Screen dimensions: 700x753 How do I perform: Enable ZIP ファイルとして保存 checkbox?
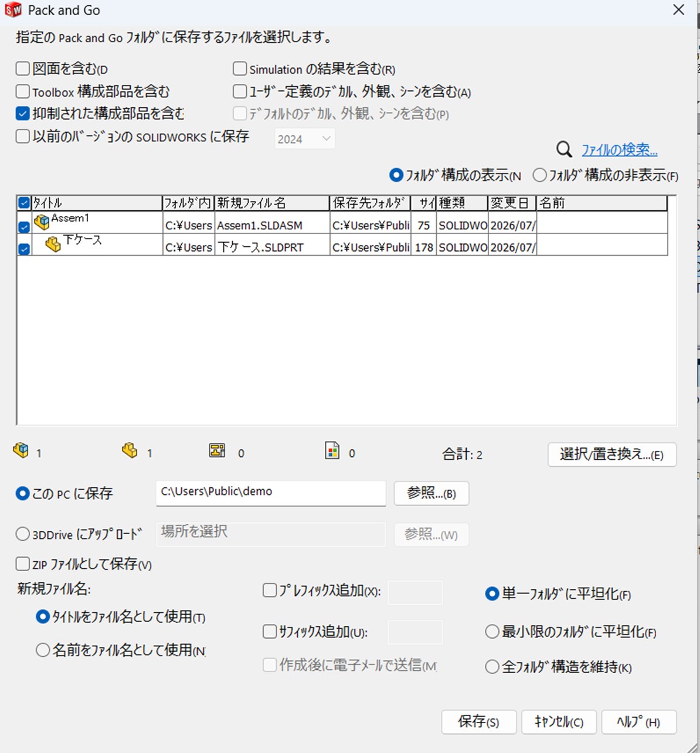(22, 564)
